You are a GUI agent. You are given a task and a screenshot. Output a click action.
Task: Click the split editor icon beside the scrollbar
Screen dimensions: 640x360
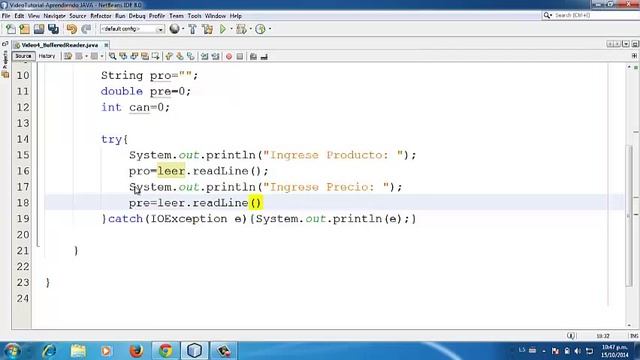coord(634,56)
